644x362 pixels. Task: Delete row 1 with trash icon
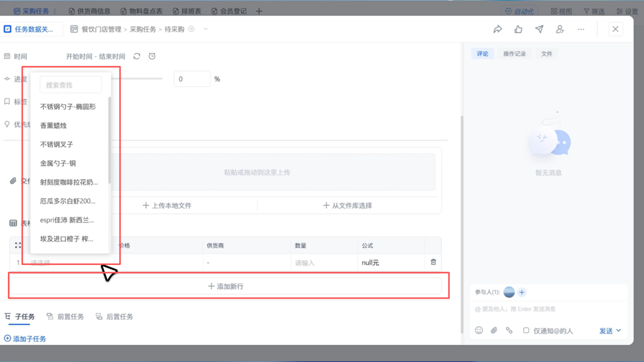pyautogui.click(x=433, y=262)
